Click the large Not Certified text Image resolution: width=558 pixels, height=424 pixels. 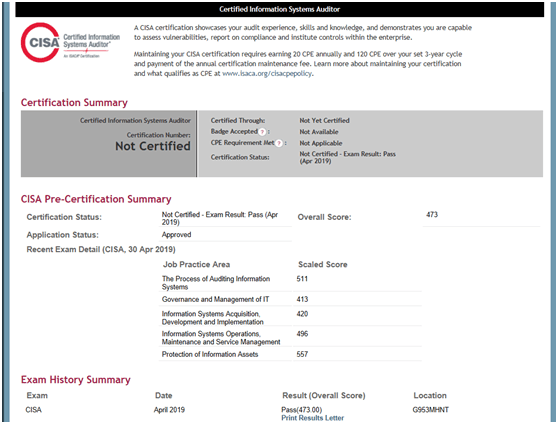click(153, 146)
